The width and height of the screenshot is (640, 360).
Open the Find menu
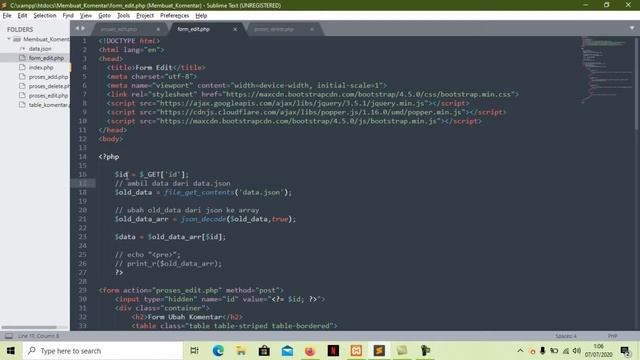pyautogui.click(x=68, y=16)
